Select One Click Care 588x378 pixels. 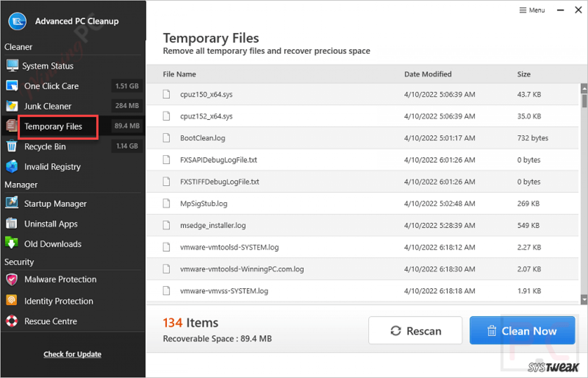click(52, 86)
